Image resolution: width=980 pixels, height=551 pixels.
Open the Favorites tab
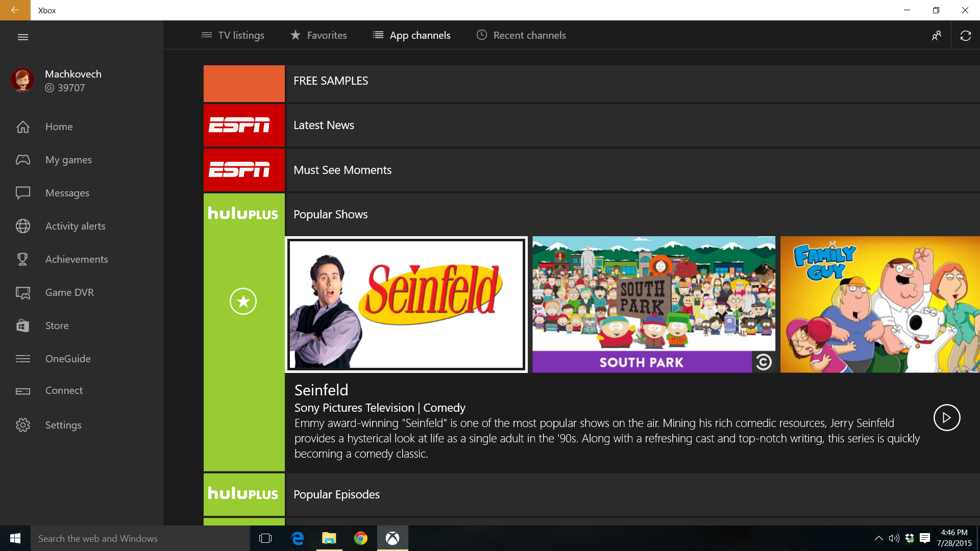pyautogui.click(x=318, y=35)
